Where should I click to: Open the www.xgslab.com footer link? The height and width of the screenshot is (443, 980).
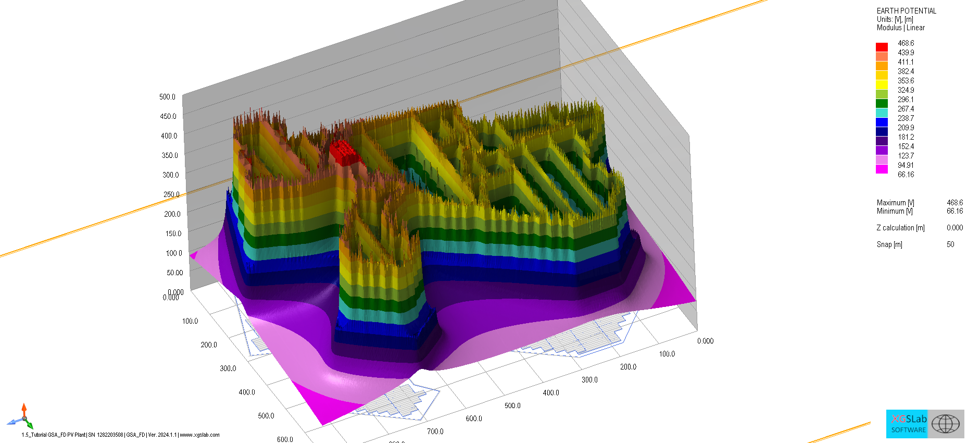199,435
